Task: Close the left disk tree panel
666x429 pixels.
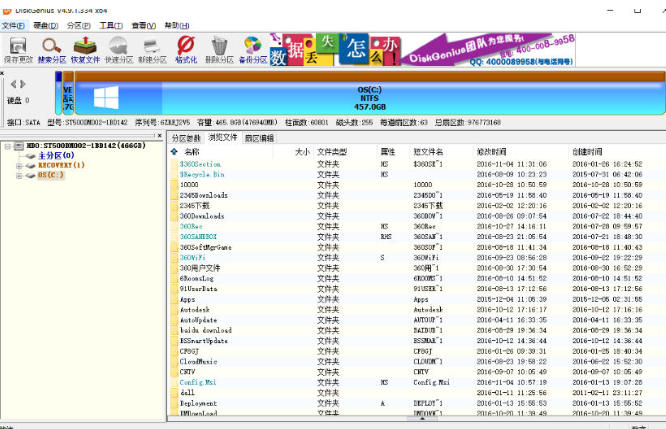Action: pyautogui.click(x=160, y=136)
